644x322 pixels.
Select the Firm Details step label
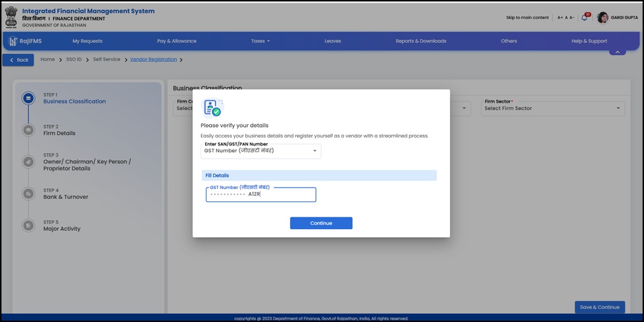click(x=60, y=133)
